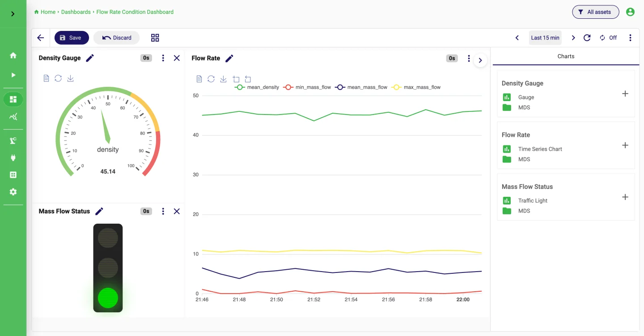Edit the Mass Flow Status title

99,211
